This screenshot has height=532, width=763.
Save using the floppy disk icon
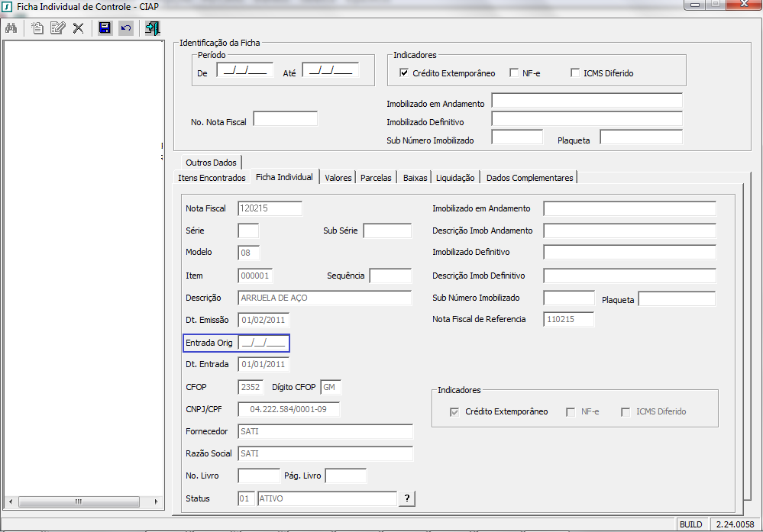coord(105,28)
